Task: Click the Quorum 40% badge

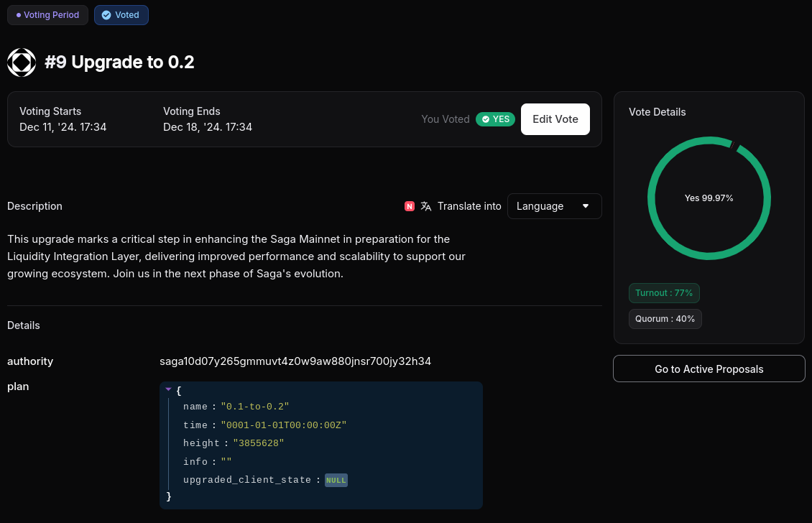Action: (665, 319)
